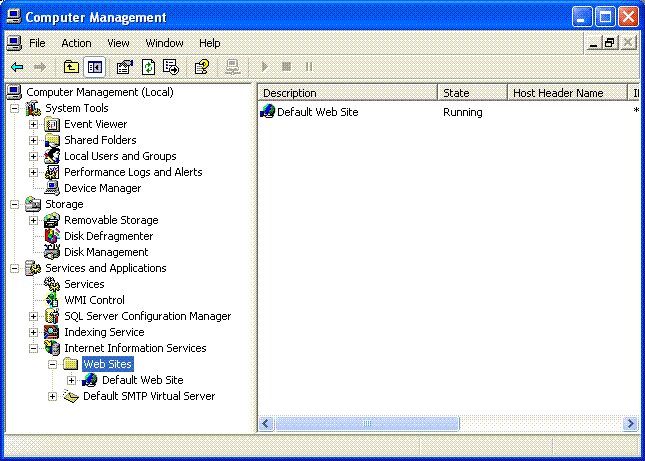The width and height of the screenshot is (645, 461).
Task: Select Default Web Site in the list pane
Action: click(x=318, y=112)
